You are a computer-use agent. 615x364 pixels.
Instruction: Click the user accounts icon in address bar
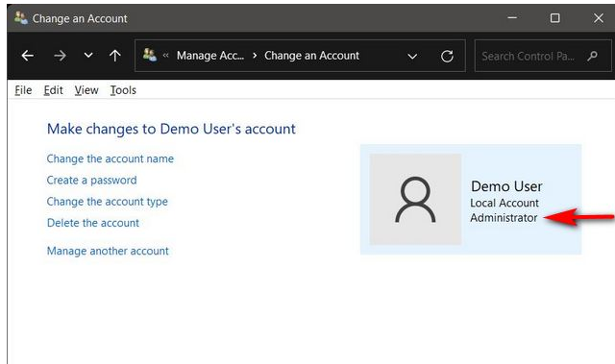coord(150,55)
